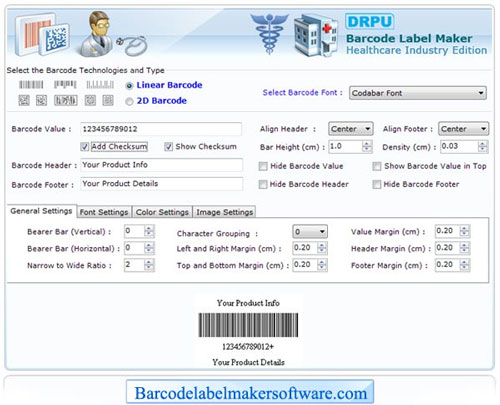The width and height of the screenshot is (500, 405).
Task: Select the 2D Barcode radio button
Action: (x=129, y=102)
